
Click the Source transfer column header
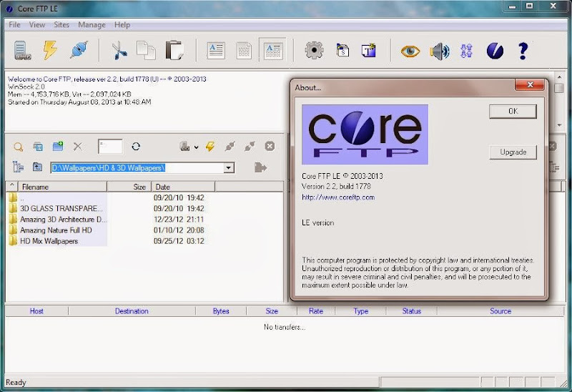[x=500, y=311]
